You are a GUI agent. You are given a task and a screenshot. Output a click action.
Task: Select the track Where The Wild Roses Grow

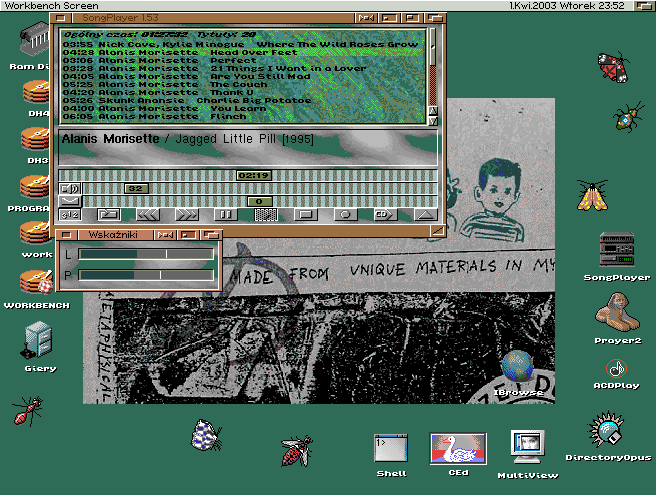coord(243,44)
